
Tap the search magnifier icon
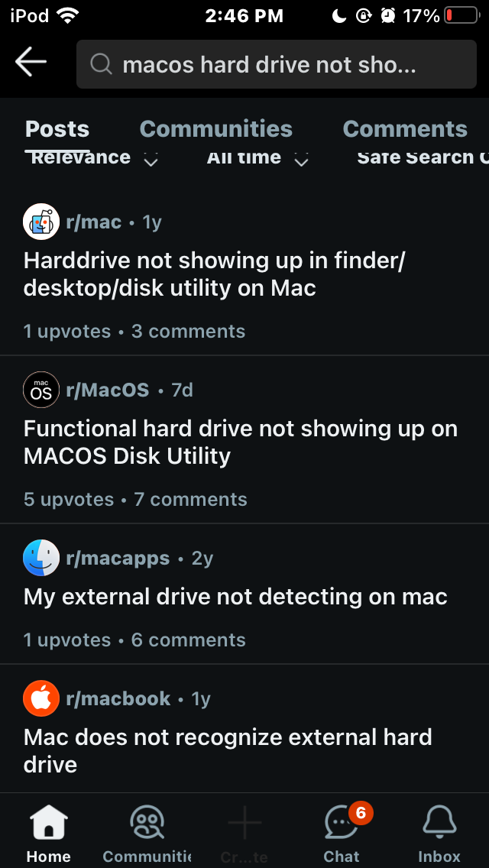tap(101, 64)
